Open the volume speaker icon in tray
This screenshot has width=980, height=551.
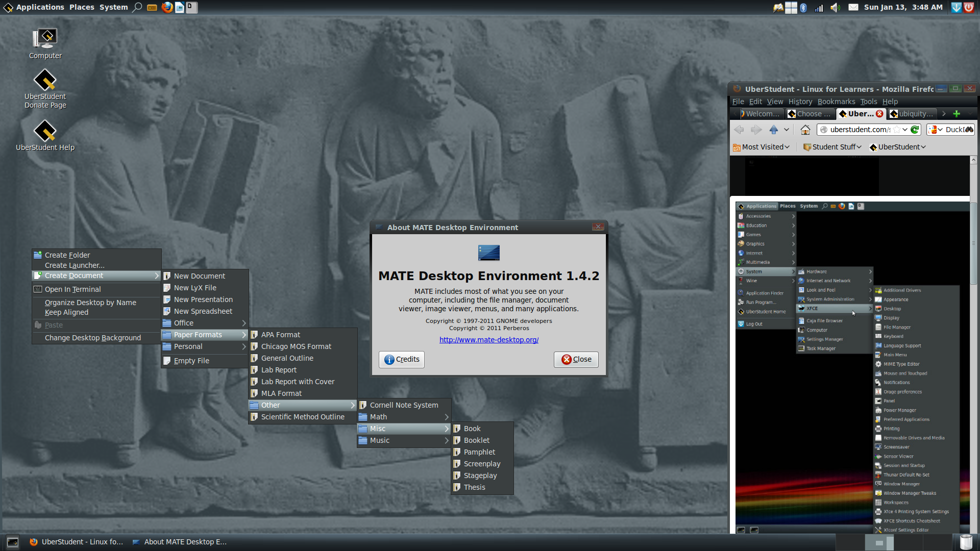tap(835, 7)
